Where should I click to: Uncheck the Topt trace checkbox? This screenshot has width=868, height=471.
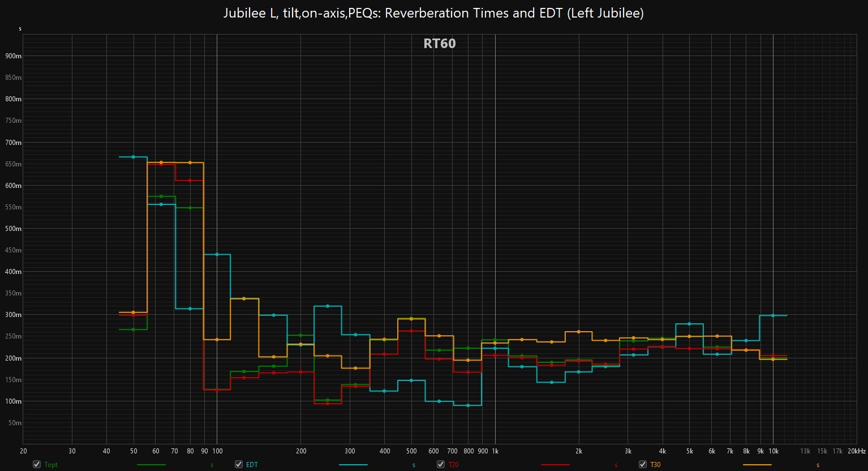(37, 464)
